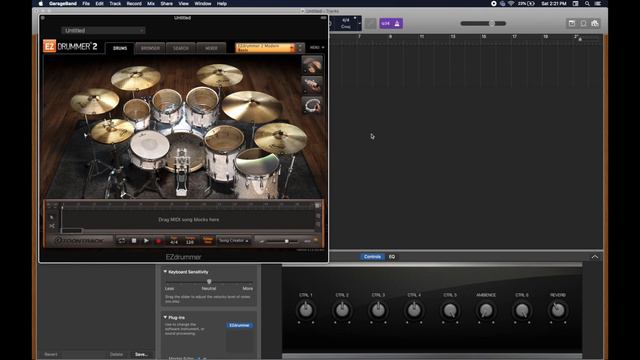The height and width of the screenshot is (360, 640).
Task: Click the Toontrack logo
Action: click(80, 241)
